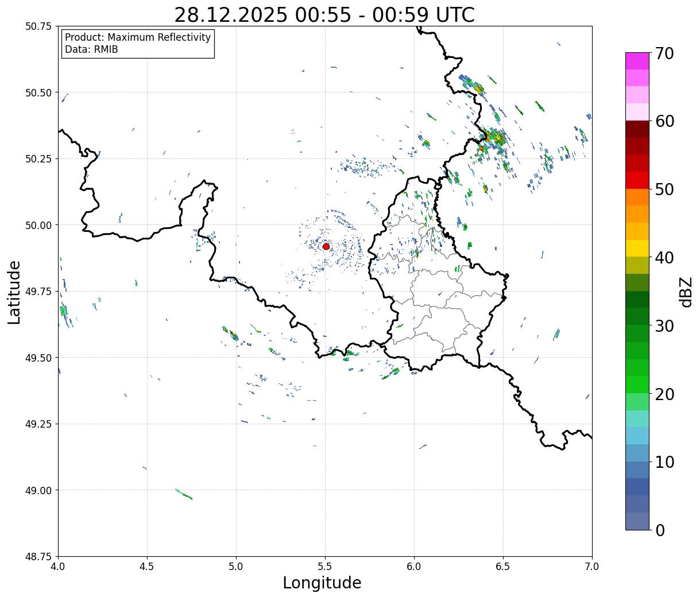Click the longitude tick label 4.5
The image size is (700, 597).
click(x=147, y=567)
